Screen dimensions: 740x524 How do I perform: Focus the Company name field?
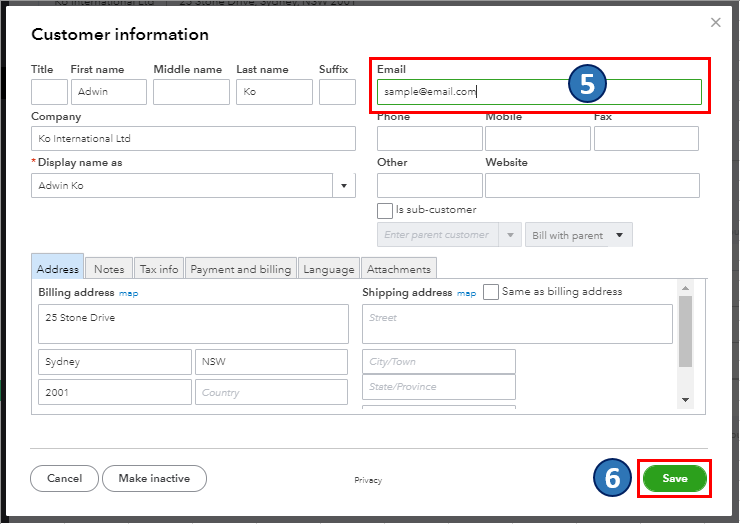click(193, 139)
